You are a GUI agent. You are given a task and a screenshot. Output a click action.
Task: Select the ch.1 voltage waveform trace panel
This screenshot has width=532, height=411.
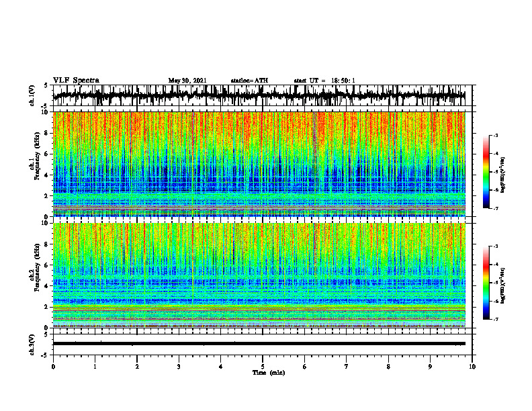[262, 95]
